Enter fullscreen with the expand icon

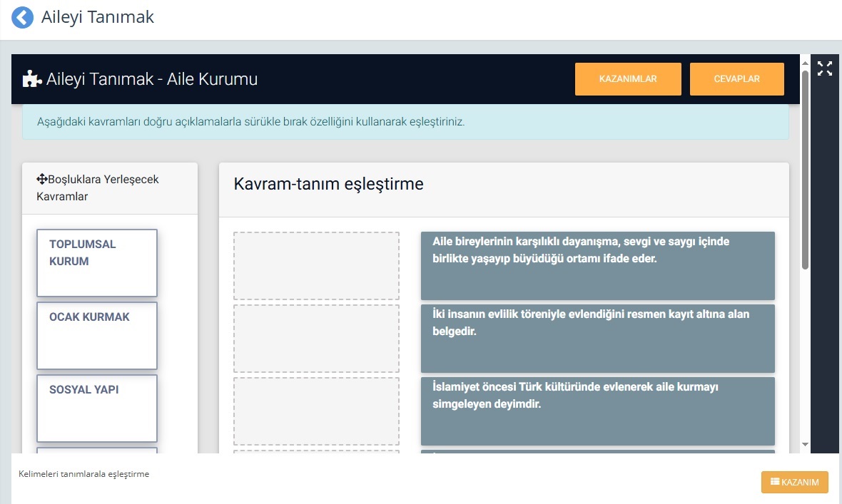point(824,68)
